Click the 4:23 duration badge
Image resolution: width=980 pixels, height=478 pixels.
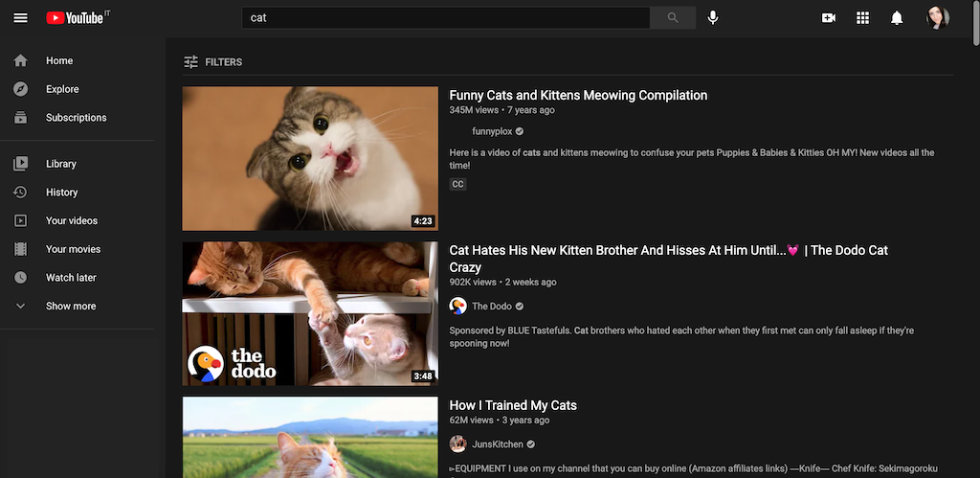click(x=422, y=221)
